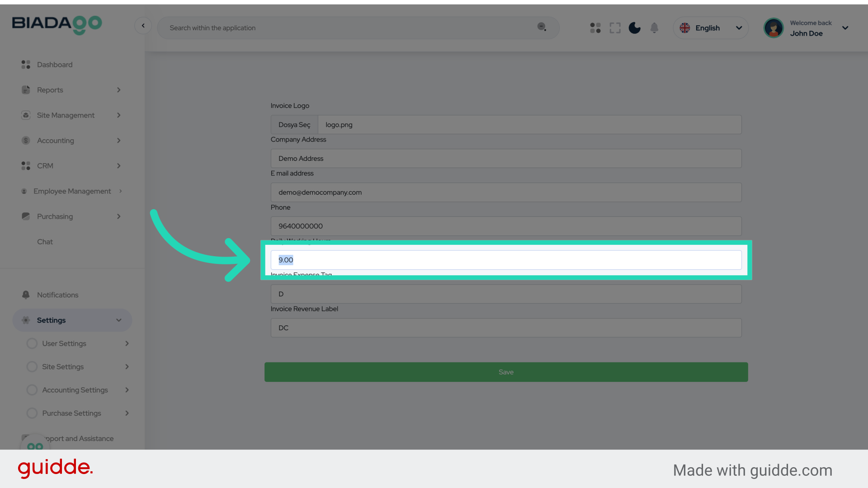Click the Company Address input field
This screenshot has width=868, height=488.
tap(506, 159)
